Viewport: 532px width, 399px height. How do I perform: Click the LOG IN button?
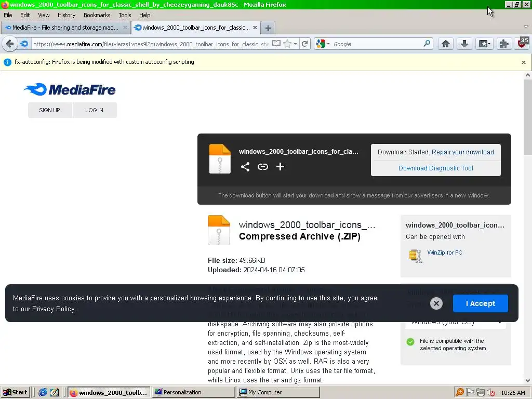click(x=95, y=110)
